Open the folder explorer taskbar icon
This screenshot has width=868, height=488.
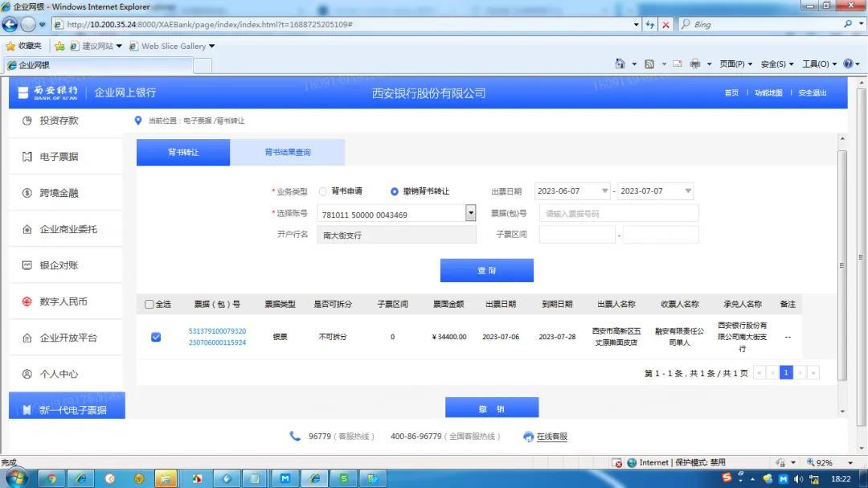[166, 478]
